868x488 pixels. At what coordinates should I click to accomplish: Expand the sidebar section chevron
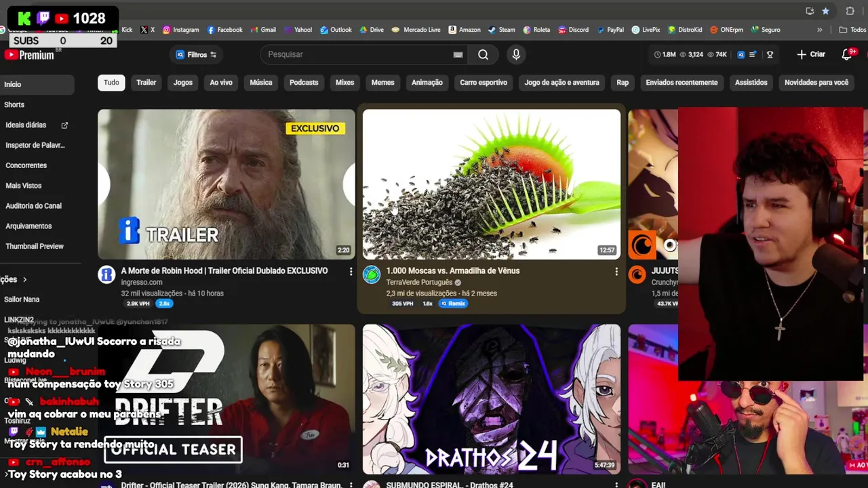tap(25, 279)
